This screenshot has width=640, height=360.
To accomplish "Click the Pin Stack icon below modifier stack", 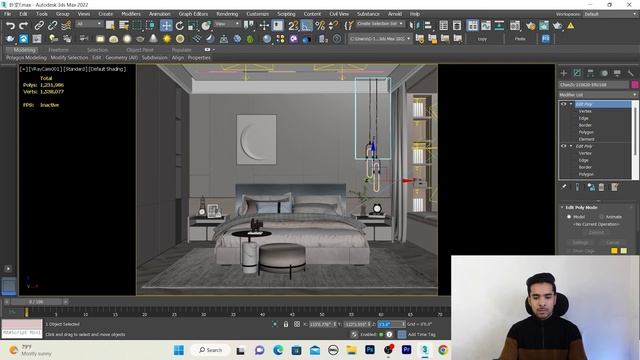I will point(564,187).
